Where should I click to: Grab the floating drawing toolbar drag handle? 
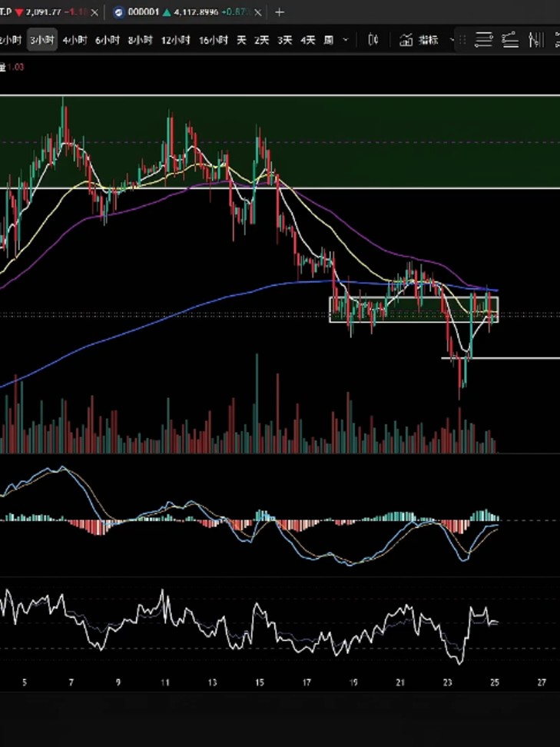coord(462,41)
